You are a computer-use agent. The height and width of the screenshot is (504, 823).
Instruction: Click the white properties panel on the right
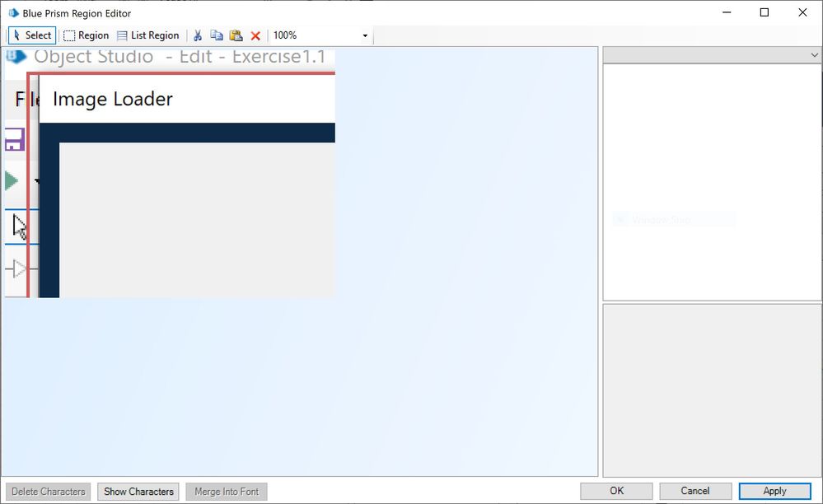pos(712,182)
